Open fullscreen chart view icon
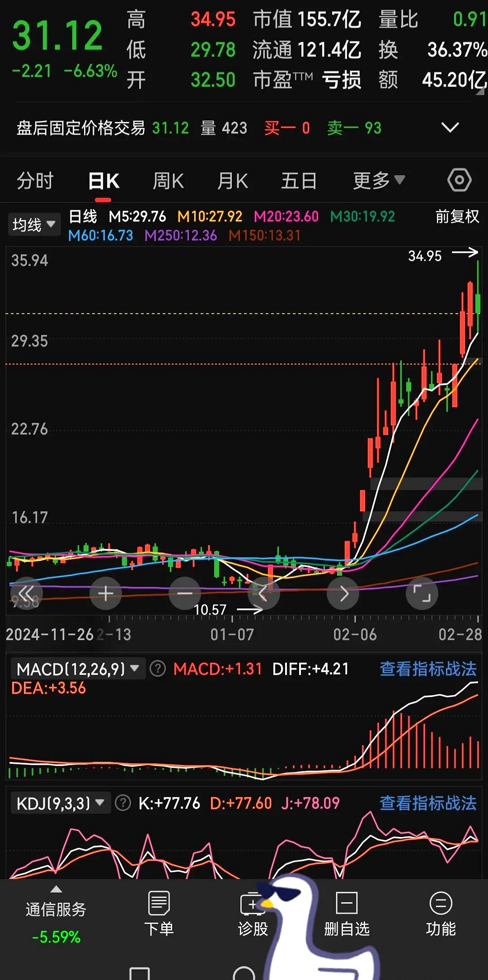Image resolution: width=488 pixels, height=980 pixels. point(422,593)
